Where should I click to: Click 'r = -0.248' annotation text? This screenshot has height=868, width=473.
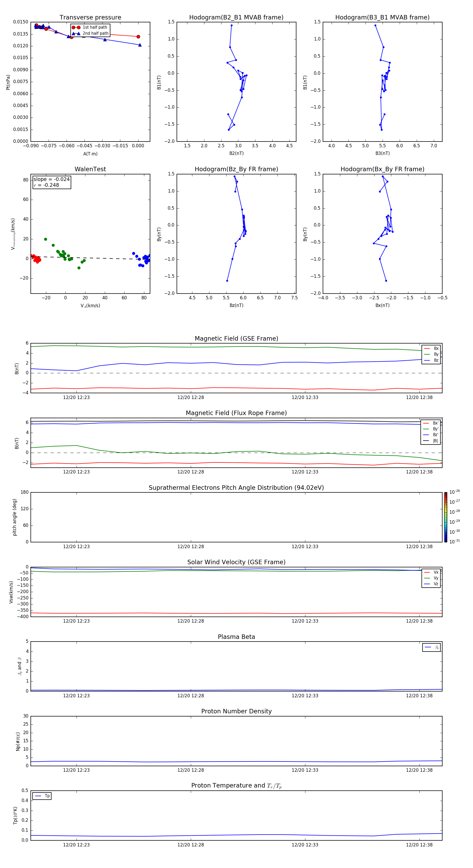point(47,185)
